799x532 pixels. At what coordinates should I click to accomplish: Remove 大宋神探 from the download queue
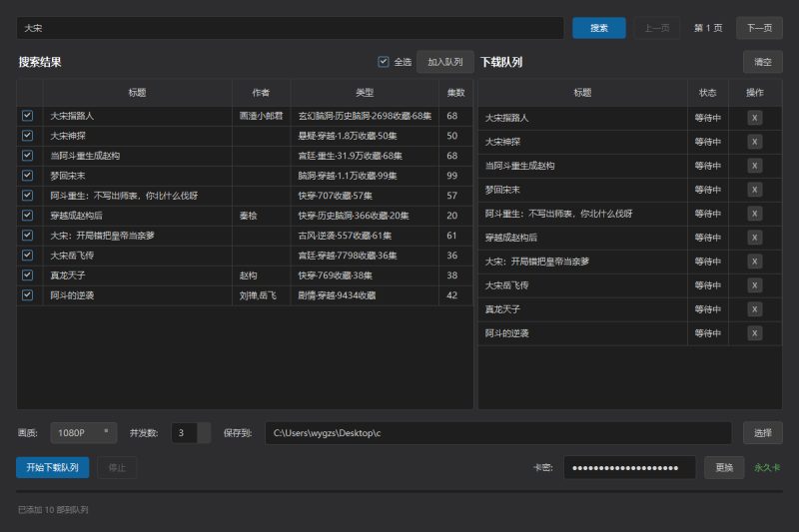[755, 141]
